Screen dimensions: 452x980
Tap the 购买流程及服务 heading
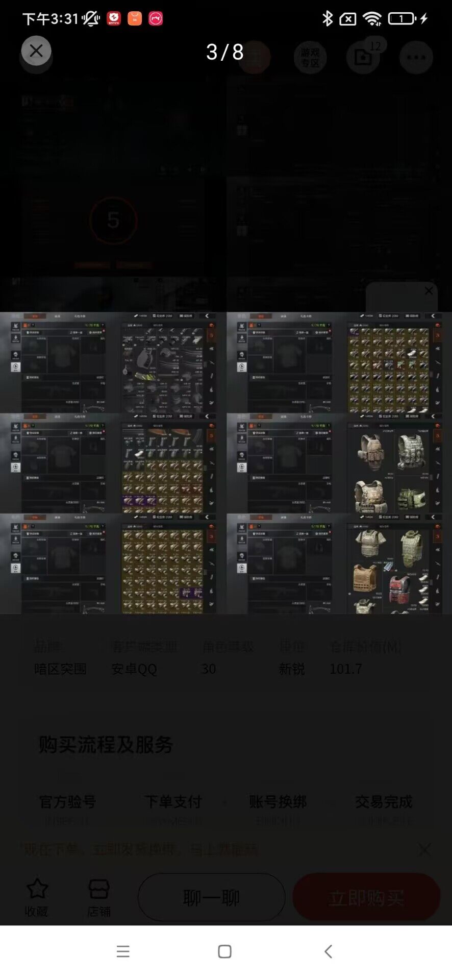pos(106,745)
